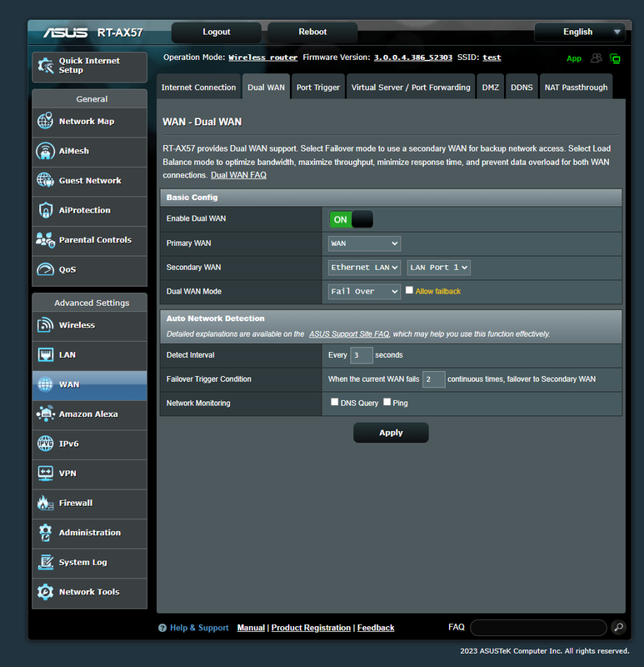The image size is (644, 667).
Task: Click the Basic Config section header
Action: 391,198
